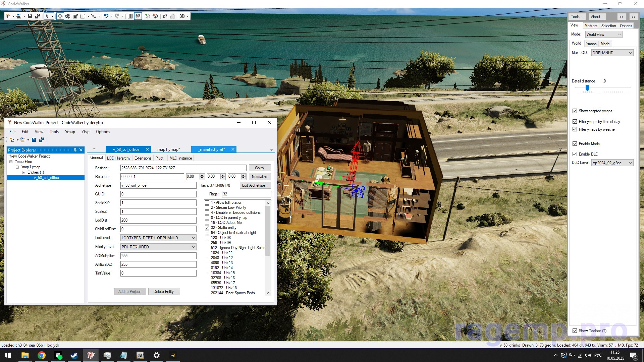The height and width of the screenshot is (362, 644).
Task: Select the pointer selection tool
Action: 47,16
